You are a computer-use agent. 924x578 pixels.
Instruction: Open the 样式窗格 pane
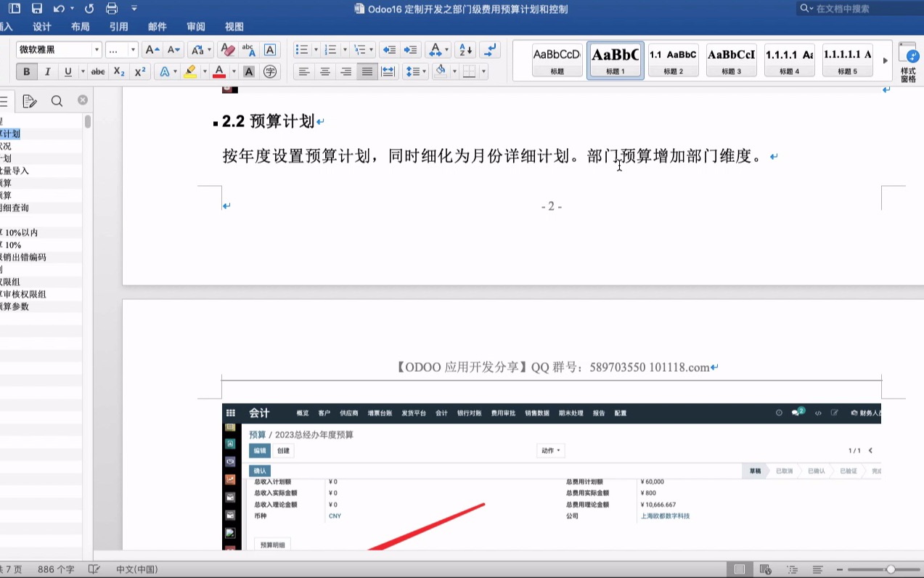pyautogui.click(x=908, y=61)
